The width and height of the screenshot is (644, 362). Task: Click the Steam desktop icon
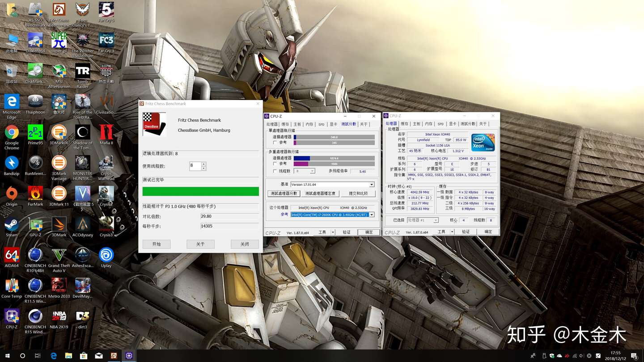click(12, 227)
